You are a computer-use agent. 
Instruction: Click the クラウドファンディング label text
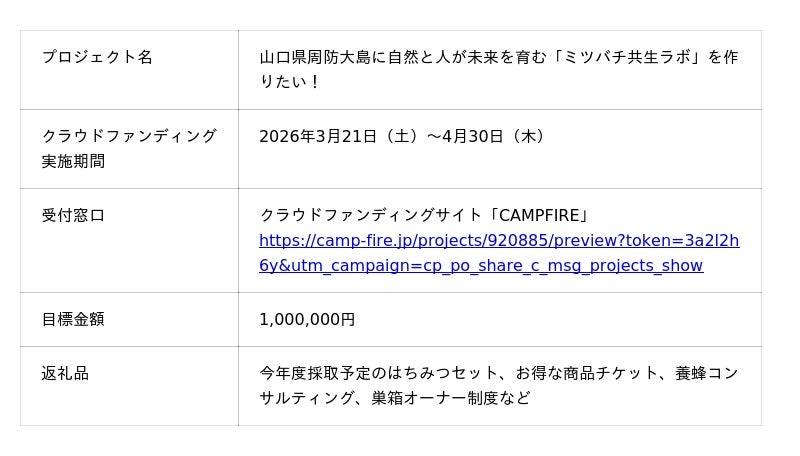[x=129, y=136]
